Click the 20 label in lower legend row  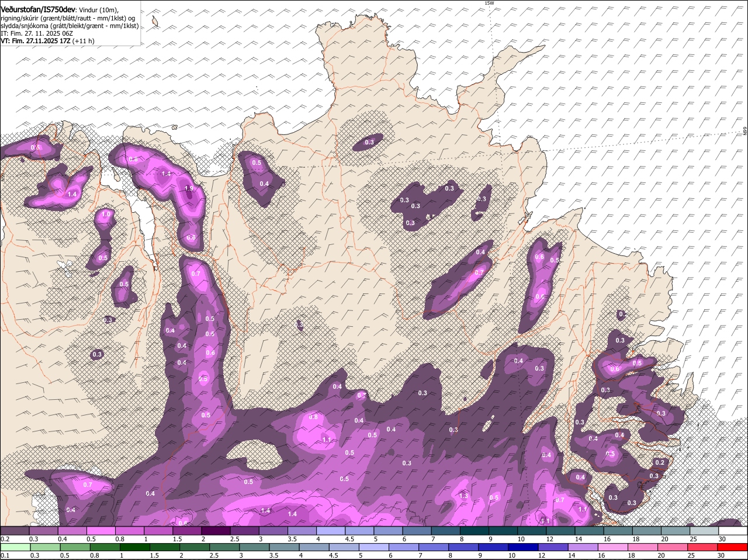click(662, 555)
